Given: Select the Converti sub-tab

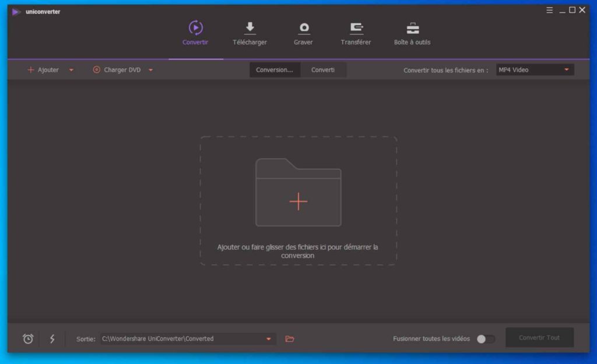Looking at the screenshot, I should click(323, 70).
